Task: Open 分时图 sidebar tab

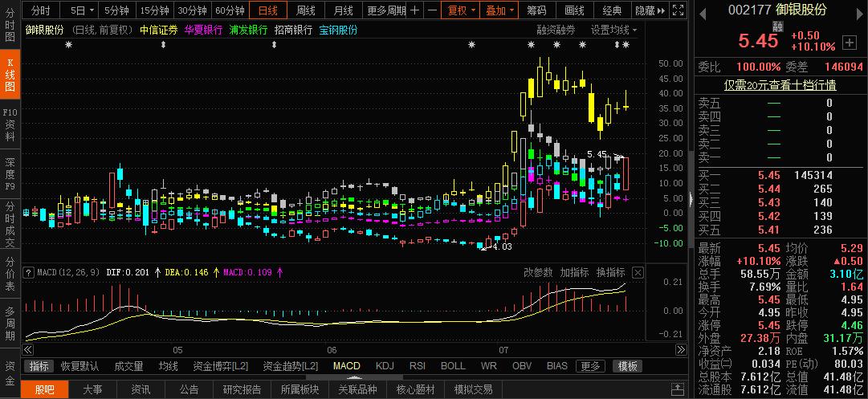Action: tap(10, 25)
